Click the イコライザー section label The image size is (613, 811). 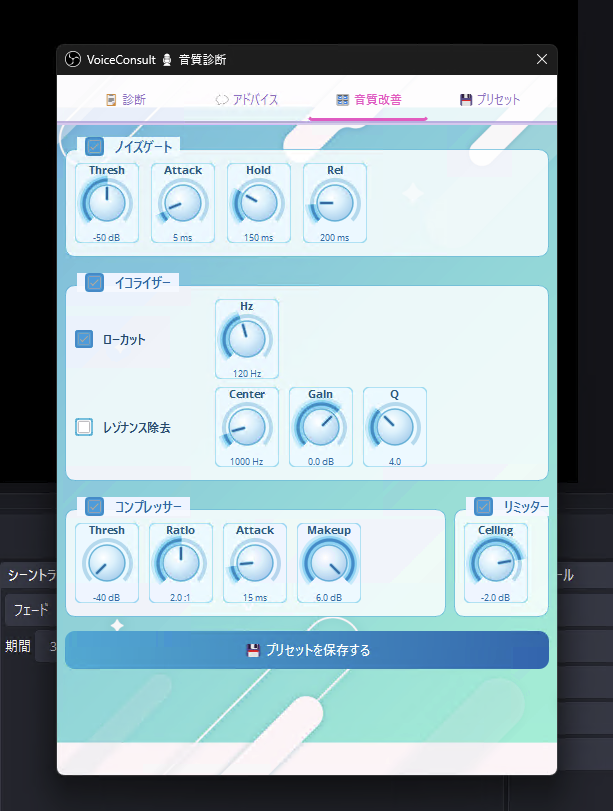coord(143,283)
